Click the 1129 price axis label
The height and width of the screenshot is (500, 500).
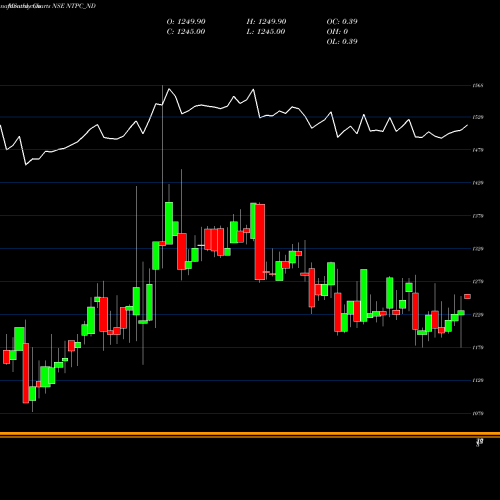[478, 381]
